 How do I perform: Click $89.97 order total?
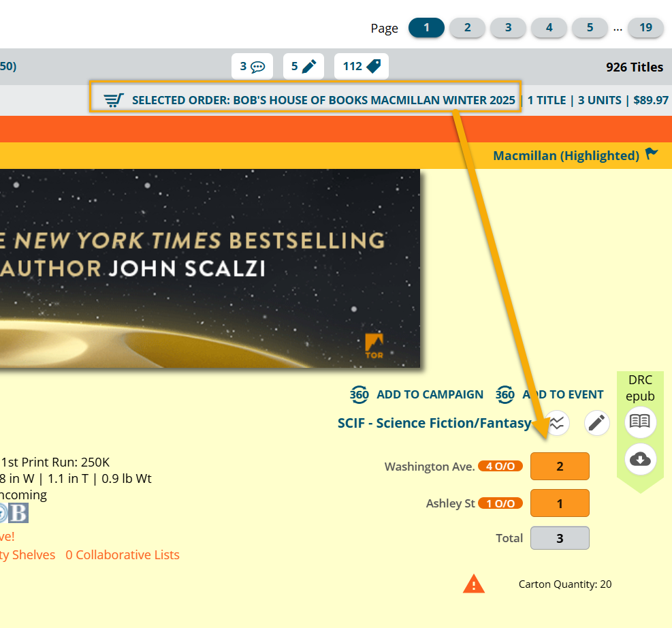coord(651,100)
